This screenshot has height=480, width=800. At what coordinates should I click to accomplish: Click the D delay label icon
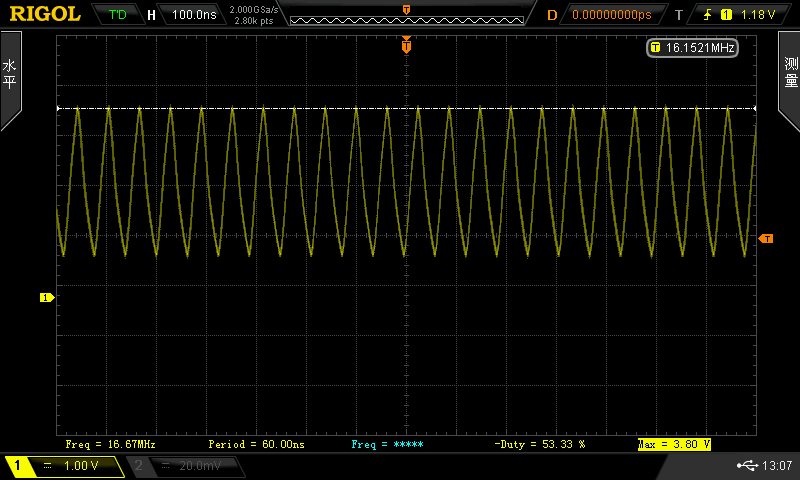[x=552, y=15]
